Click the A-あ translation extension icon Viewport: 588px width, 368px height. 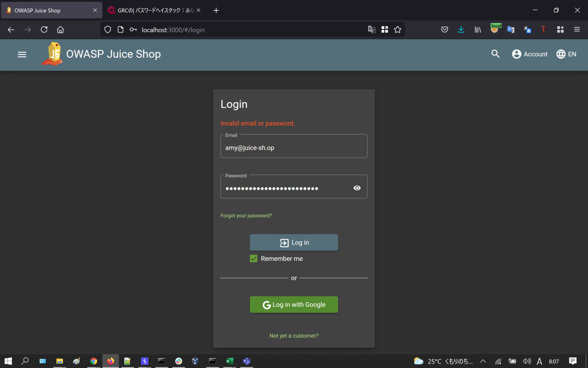click(527, 29)
